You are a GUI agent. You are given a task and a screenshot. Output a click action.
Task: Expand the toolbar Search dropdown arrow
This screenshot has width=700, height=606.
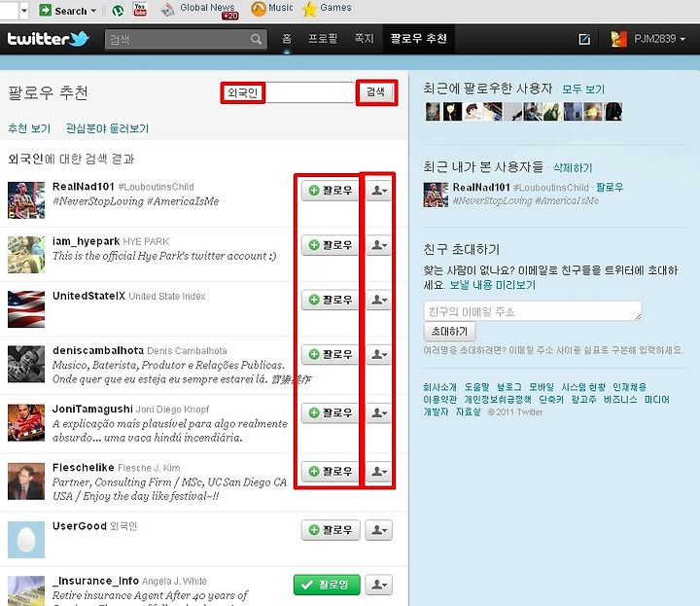tap(93, 11)
